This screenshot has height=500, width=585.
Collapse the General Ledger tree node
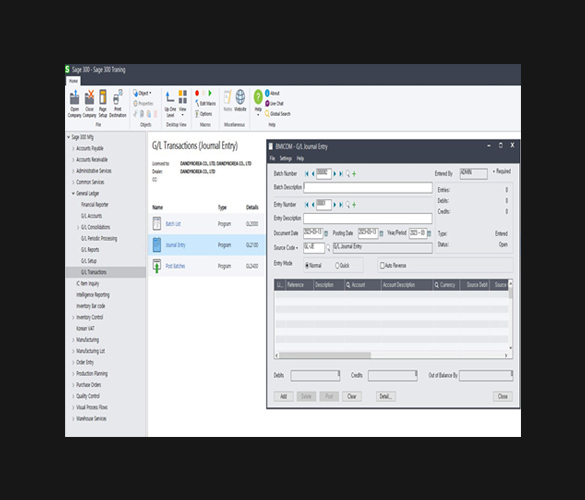73,193
